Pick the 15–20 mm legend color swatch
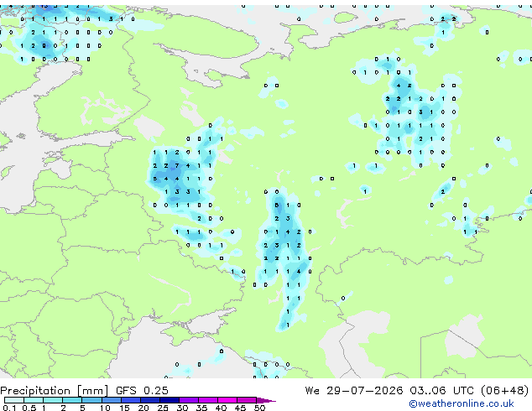This screenshot has height=411, width=532. [130, 400]
